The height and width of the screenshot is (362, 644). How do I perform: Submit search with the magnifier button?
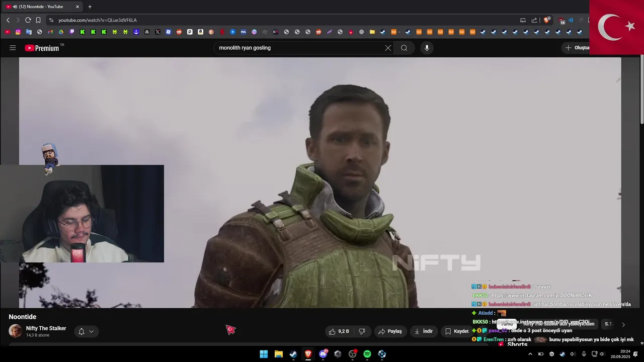click(x=404, y=48)
